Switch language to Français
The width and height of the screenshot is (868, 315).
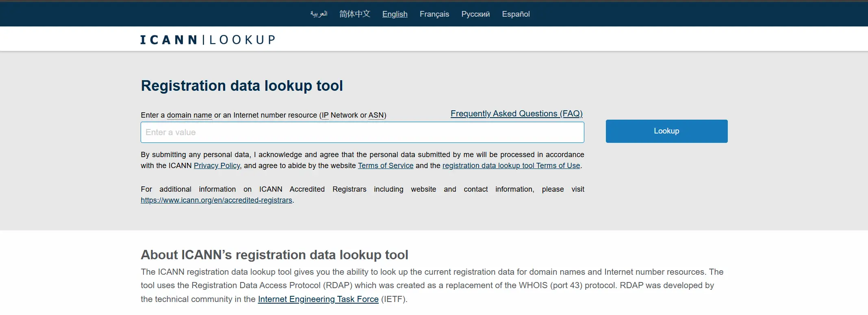(x=434, y=14)
